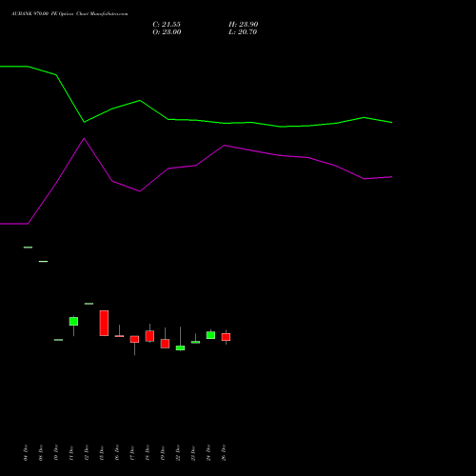The width and height of the screenshot is (476, 476).
Task: Click the 10 Dec date label
Action: (x=56, y=452)
